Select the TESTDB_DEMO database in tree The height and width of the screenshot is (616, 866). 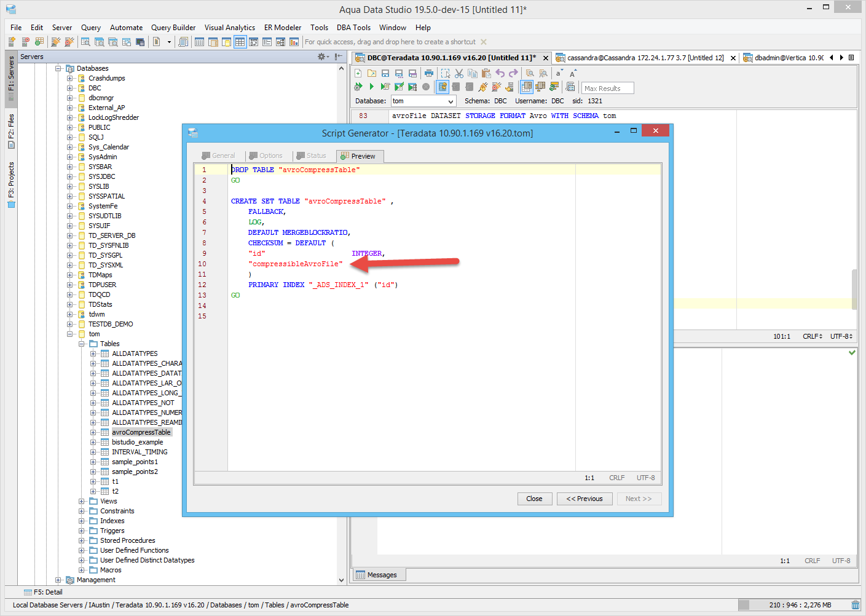point(111,324)
